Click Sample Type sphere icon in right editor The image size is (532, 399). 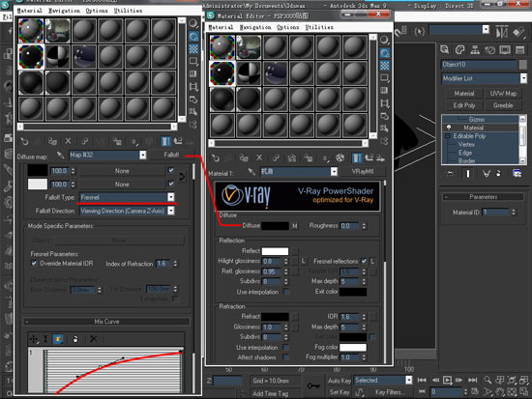[384, 41]
